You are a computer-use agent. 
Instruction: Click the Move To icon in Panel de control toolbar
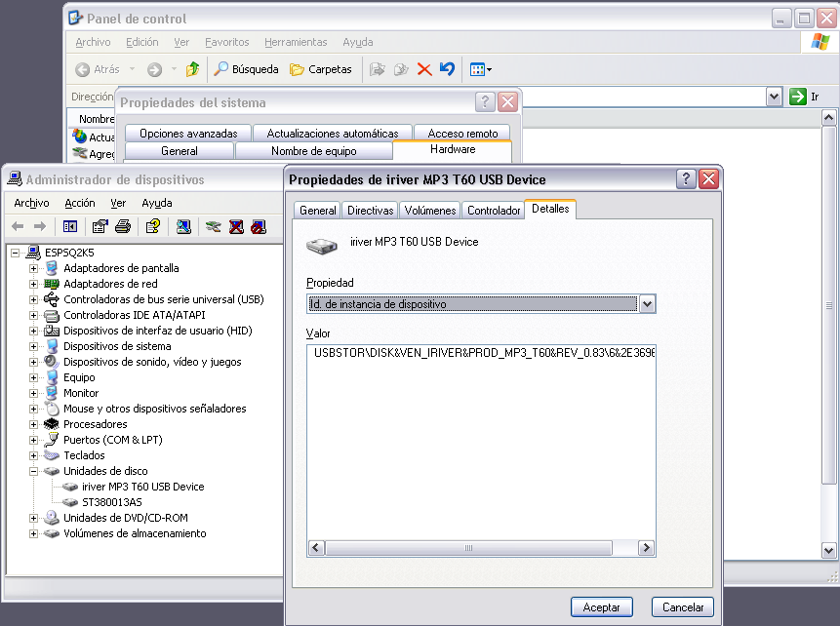[378, 69]
